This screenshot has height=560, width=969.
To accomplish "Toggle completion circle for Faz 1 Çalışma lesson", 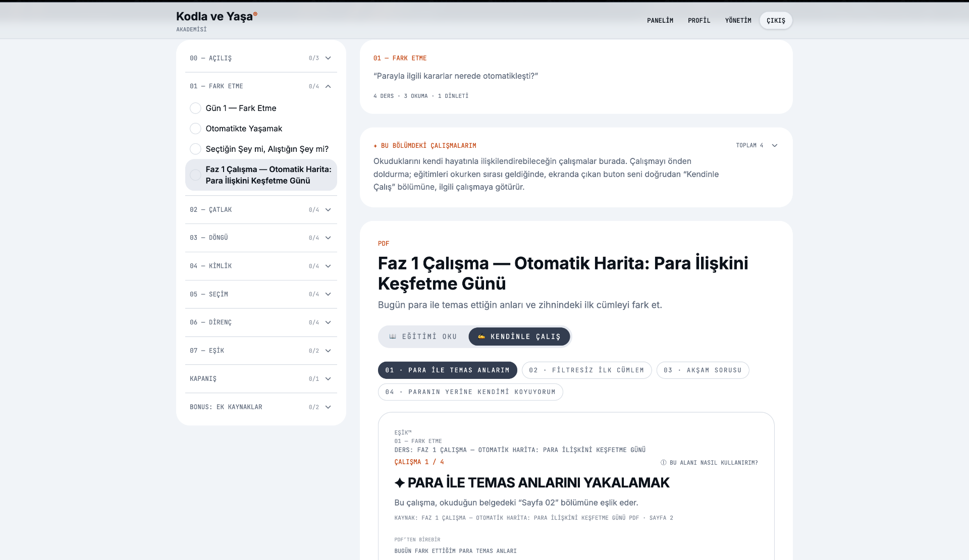I will (195, 175).
